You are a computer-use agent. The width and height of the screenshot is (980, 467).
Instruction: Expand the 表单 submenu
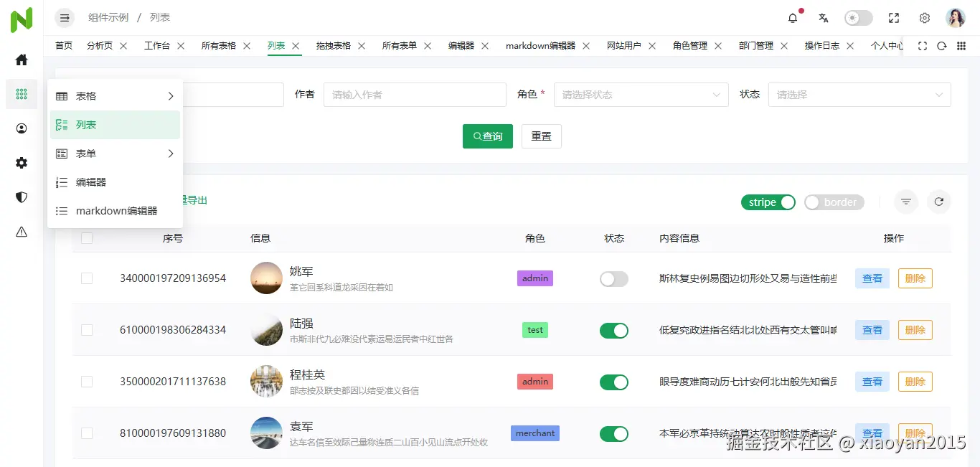[115, 154]
